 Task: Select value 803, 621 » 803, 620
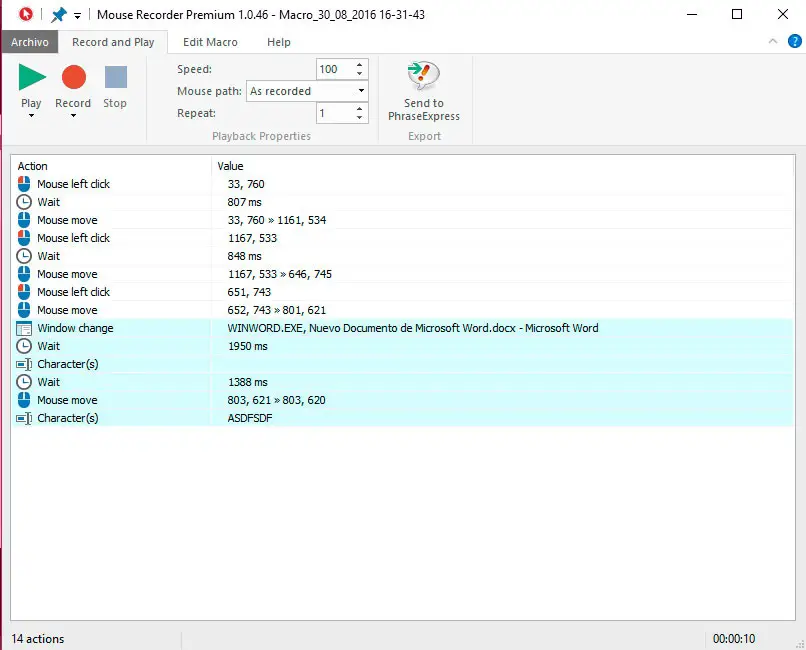tap(276, 400)
